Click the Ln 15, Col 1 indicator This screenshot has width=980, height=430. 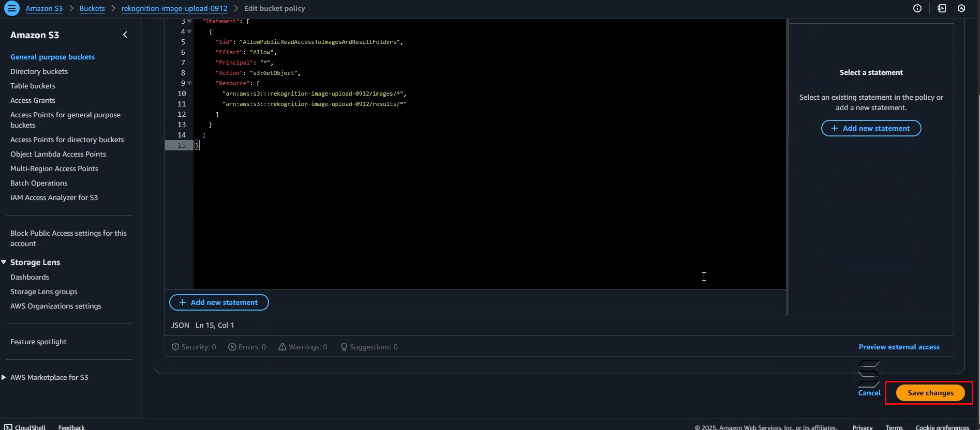pos(215,325)
